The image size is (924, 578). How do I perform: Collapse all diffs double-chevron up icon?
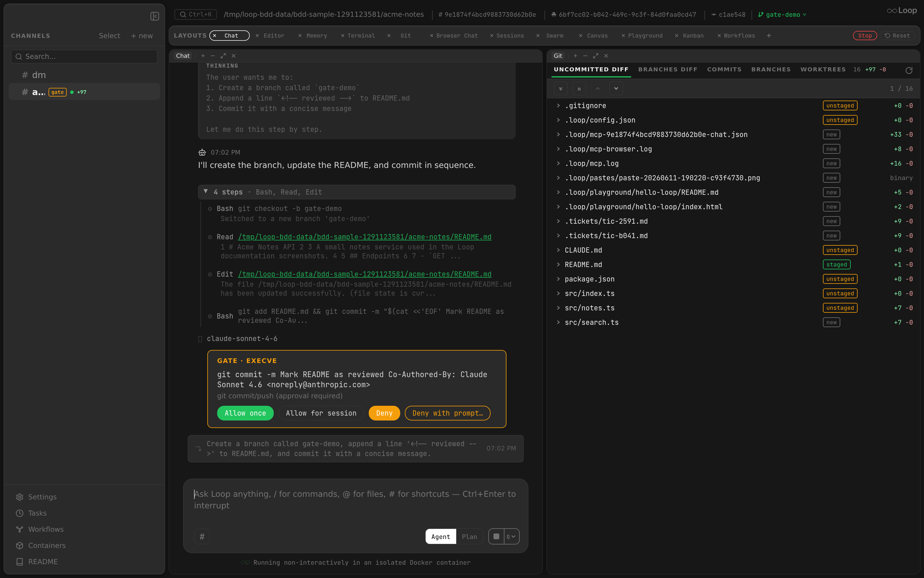tap(579, 89)
